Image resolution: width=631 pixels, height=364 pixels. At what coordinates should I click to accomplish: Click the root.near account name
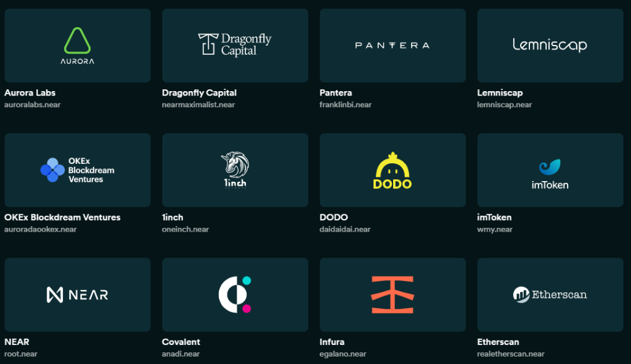pyautogui.click(x=21, y=354)
